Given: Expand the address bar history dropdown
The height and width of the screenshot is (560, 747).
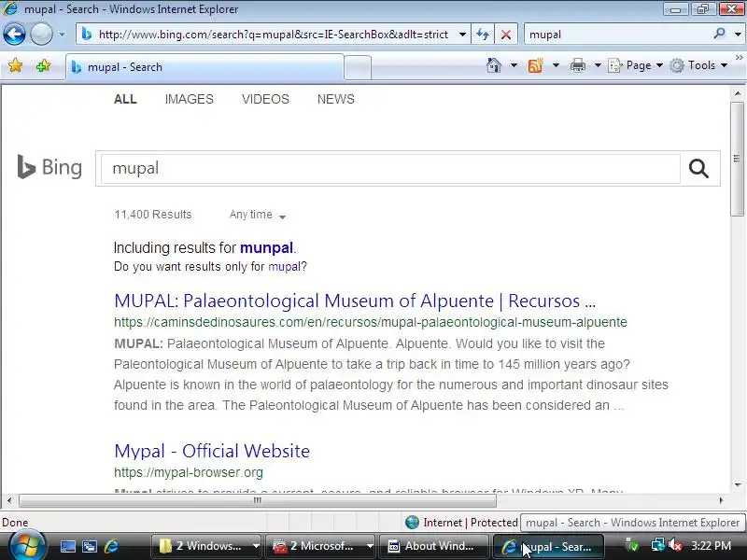Looking at the screenshot, I should (x=462, y=35).
